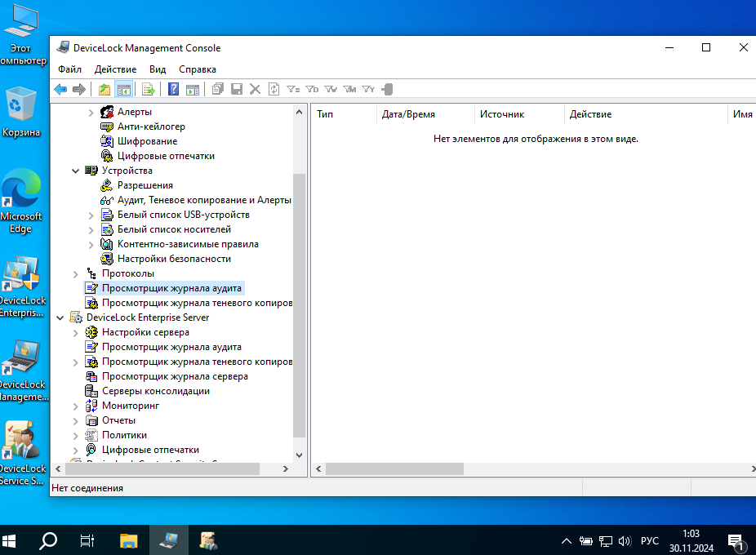Click the glasses icon for Аудит, Теневое копирование

[107, 200]
